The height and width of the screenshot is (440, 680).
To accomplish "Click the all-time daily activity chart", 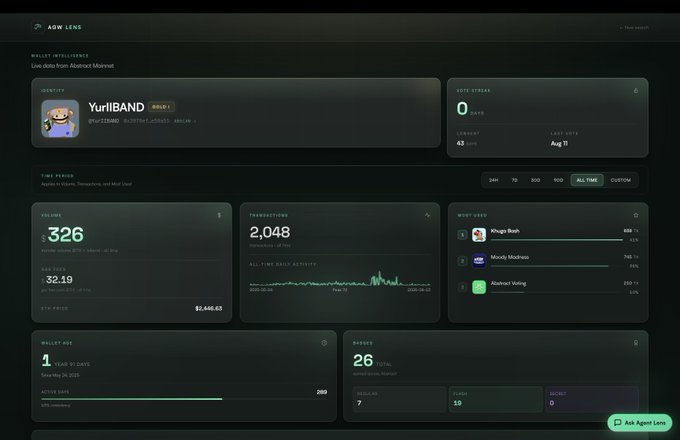I will point(340,279).
